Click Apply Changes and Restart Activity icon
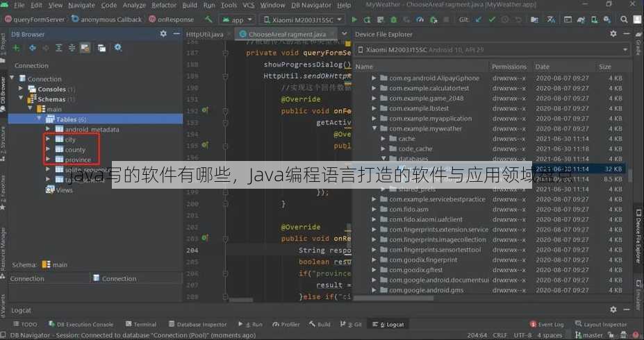The width and height of the screenshot is (644, 340). 367,19
